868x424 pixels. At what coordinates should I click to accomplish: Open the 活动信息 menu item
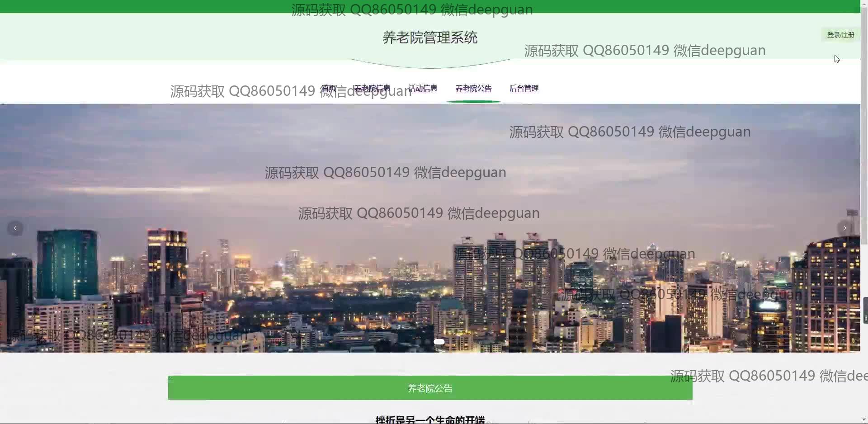click(423, 88)
